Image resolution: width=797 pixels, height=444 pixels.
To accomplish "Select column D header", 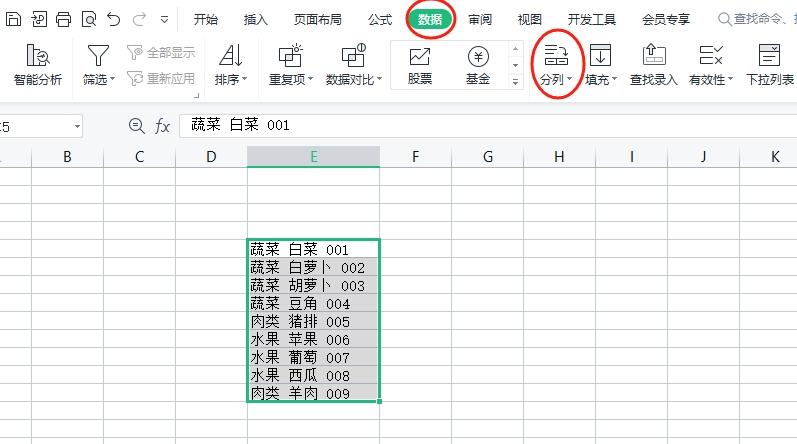I will click(x=211, y=157).
